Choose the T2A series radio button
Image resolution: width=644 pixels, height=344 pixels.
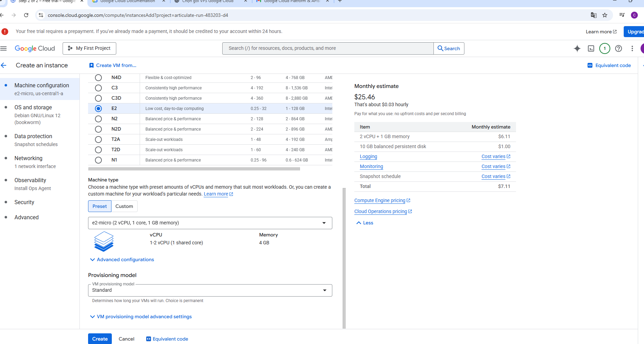pos(98,140)
